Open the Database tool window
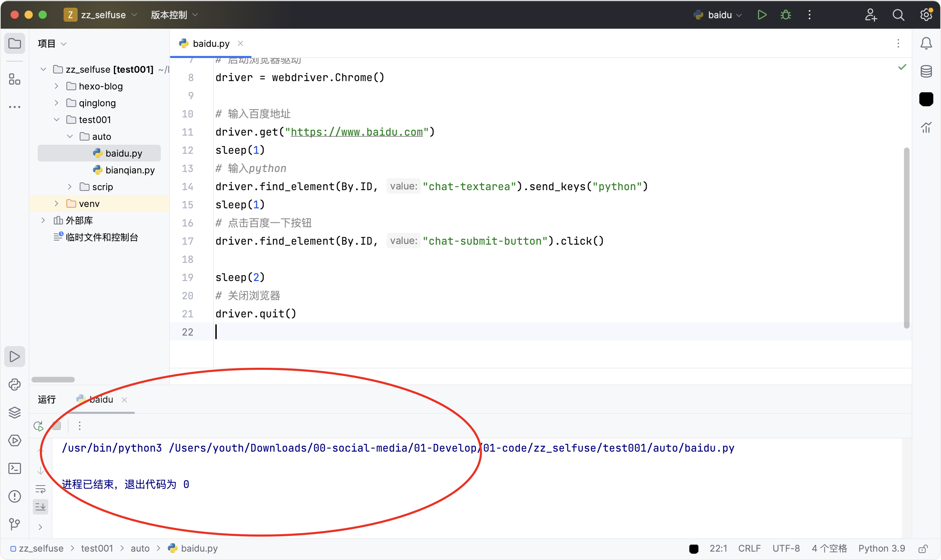Screen dimensions: 941x560 point(926,71)
